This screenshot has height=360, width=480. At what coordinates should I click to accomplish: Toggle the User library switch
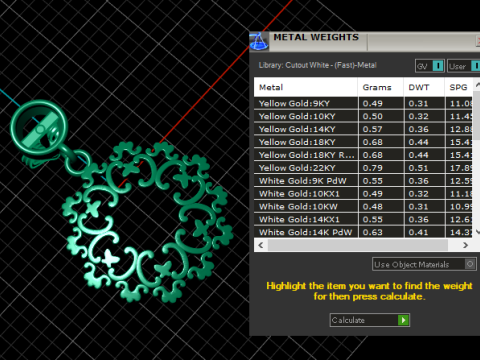tap(464, 66)
